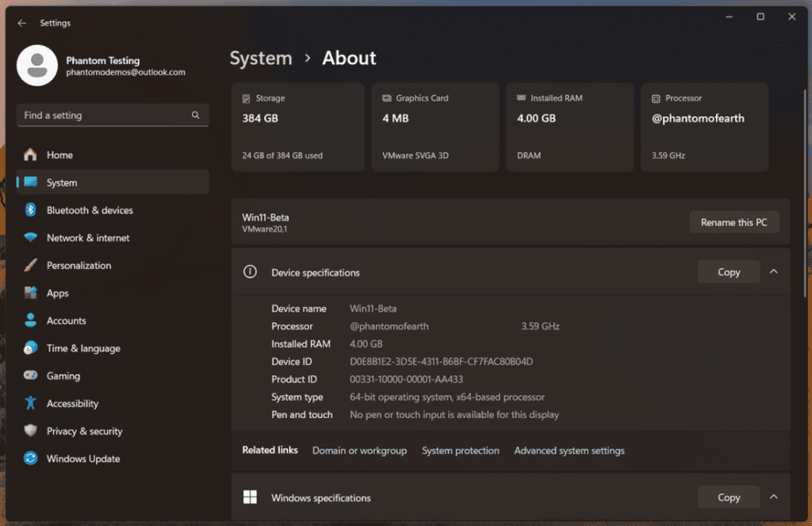Open Domain or workgroup link
Image resolution: width=812 pixels, height=526 pixels.
(x=359, y=451)
